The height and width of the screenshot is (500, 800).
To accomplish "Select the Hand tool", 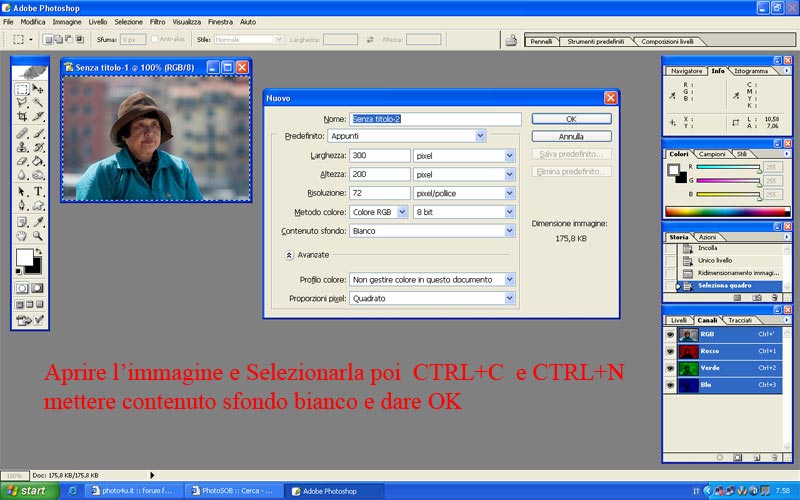I will click(x=22, y=236).
